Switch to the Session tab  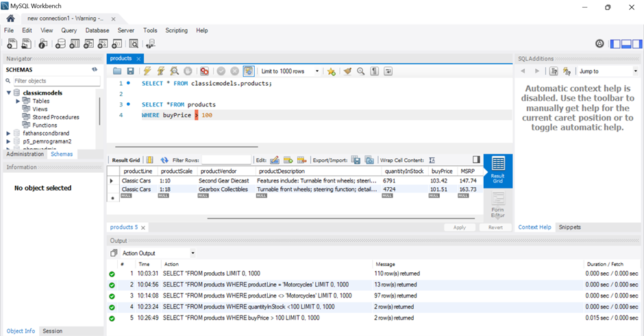[53, 331]
